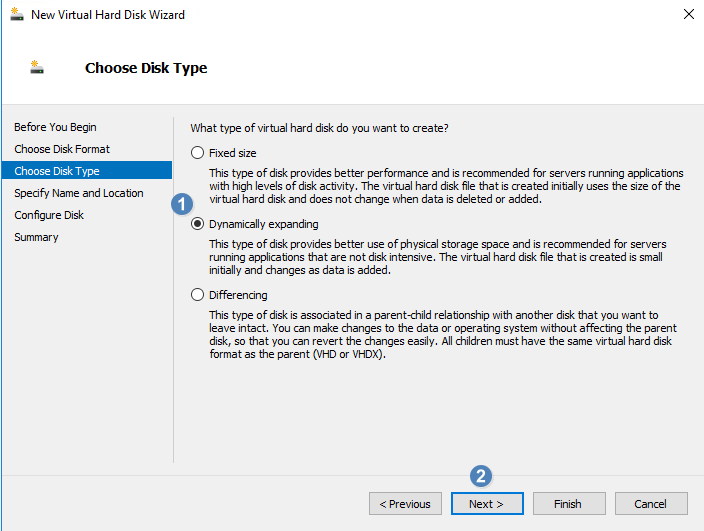This screenshot has height=531, width=704.
Task: Click the wizard disk icon in title bar
Action: point(17,14)
